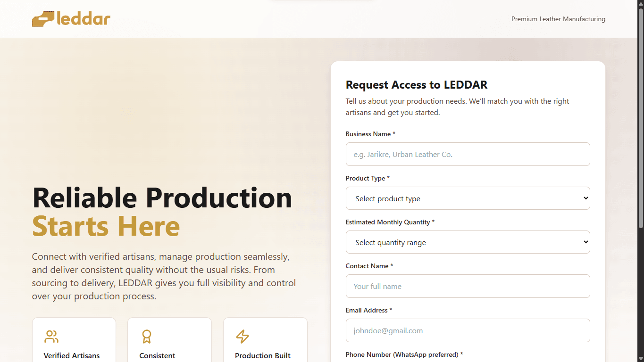The image size is (644, 362).
Task: Click the 'Verified Artisans' card title
Action: [x=72, y=356]
